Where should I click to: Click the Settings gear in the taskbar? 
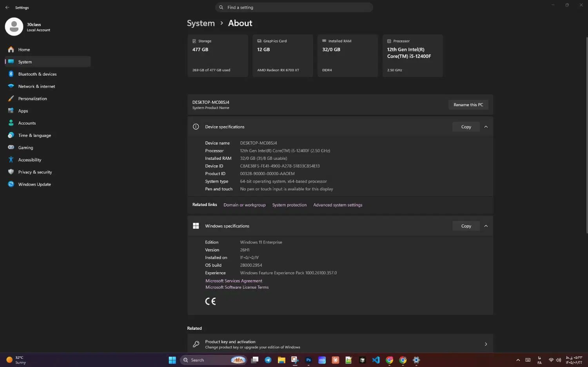coord(416,360)
